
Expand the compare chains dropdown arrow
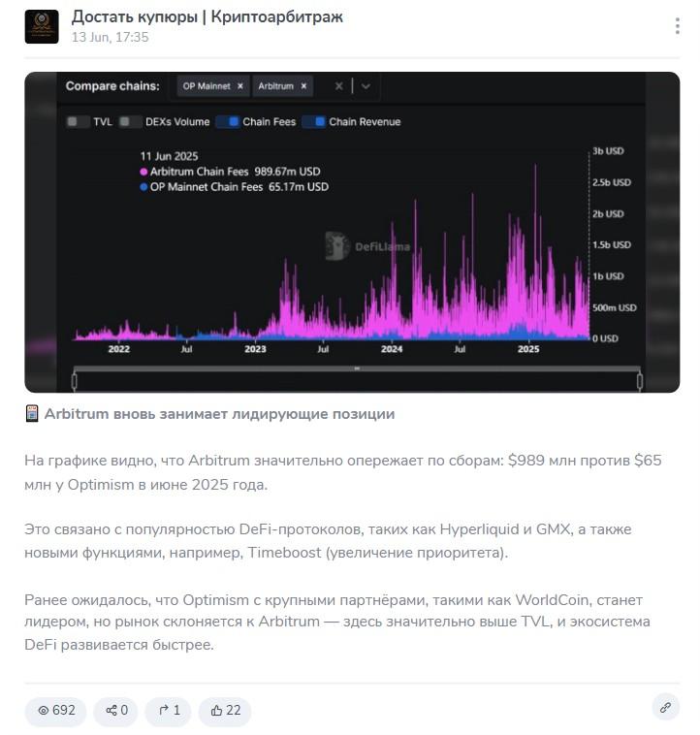coord(366,86)
